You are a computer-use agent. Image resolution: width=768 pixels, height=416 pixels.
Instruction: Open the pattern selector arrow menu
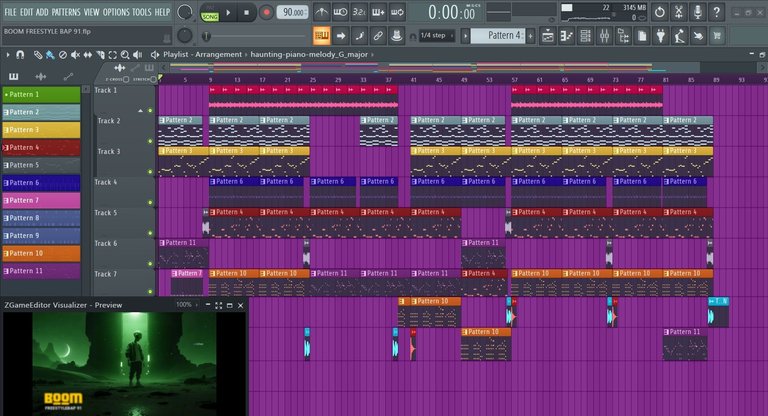[x=465, y=36]
